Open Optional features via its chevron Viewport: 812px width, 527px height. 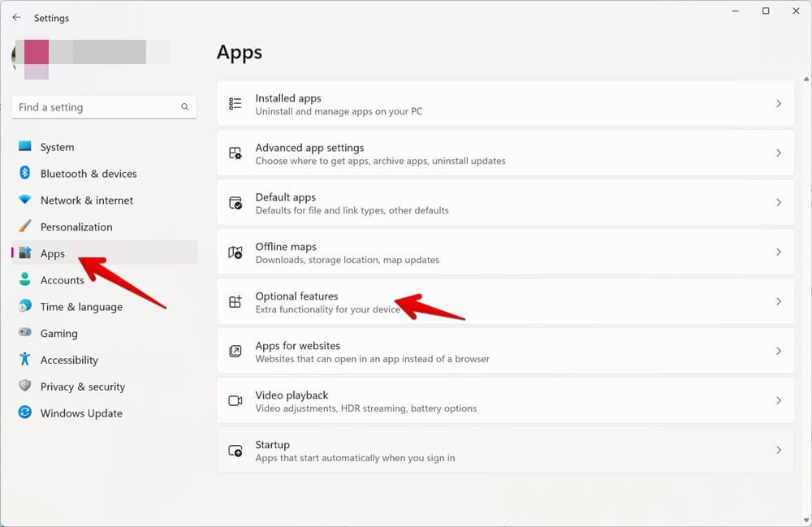click(779, 302)
